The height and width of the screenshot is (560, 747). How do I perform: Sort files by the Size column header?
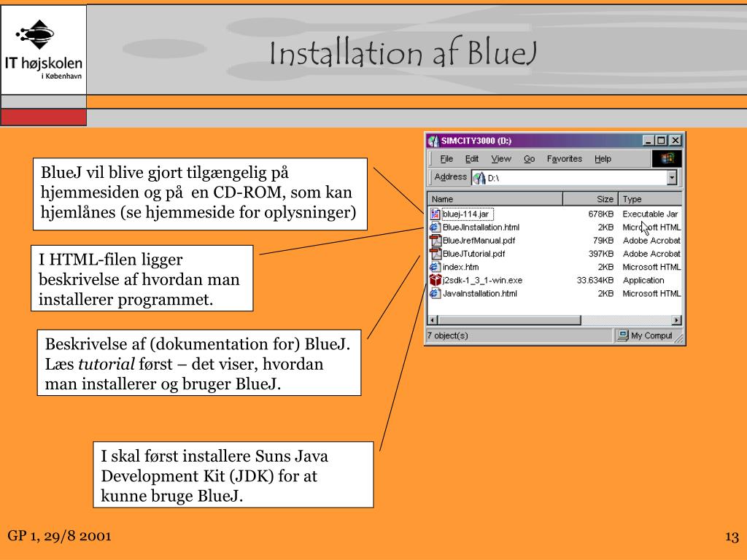point(590,199)
